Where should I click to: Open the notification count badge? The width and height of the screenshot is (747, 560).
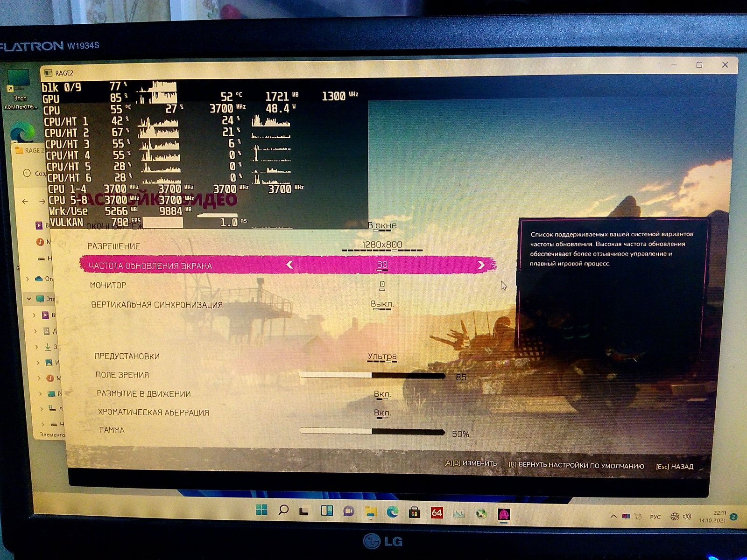733,517
